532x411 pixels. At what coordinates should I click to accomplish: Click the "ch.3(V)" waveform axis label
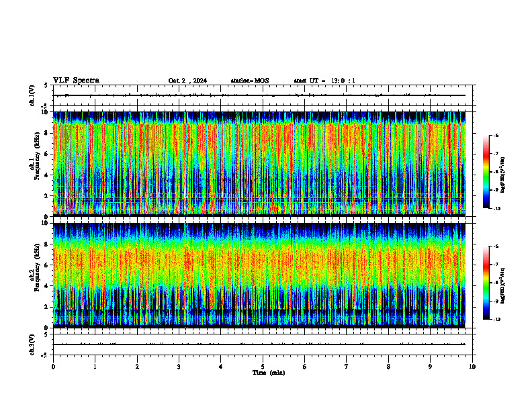pos(32,345)
